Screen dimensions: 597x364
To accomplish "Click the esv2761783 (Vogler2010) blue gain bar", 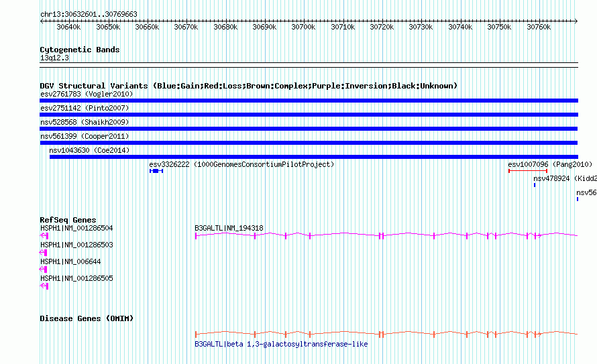I will (x=309, y=101).
